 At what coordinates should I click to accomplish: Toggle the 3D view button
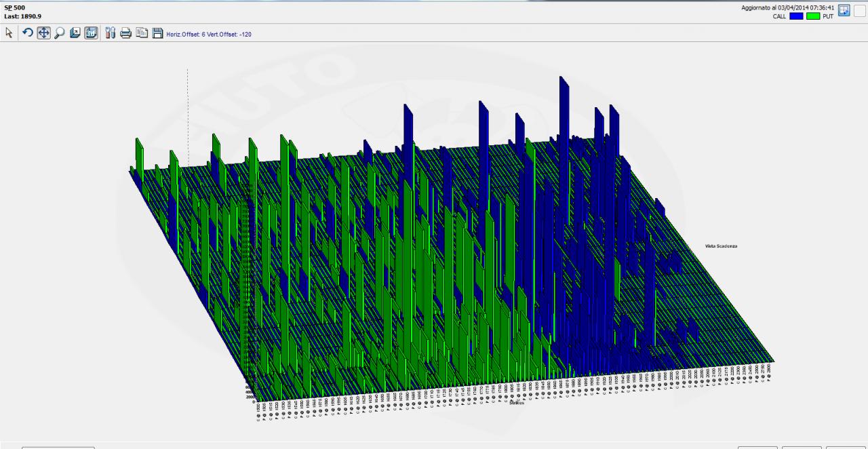tap(91, 33)
